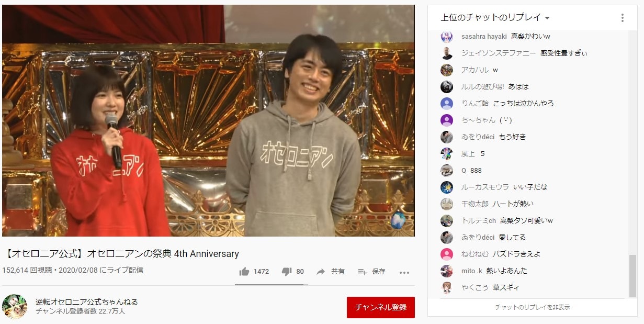Click the red チャンネル登録 subscribe button
Screen dimensions: 644x324
pos(380,307)
